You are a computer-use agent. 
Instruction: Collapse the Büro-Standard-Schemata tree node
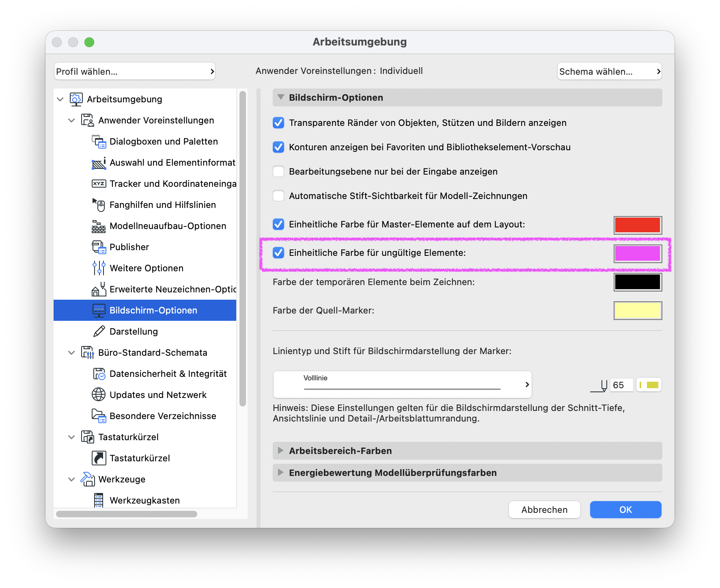(x=72, y=352)
